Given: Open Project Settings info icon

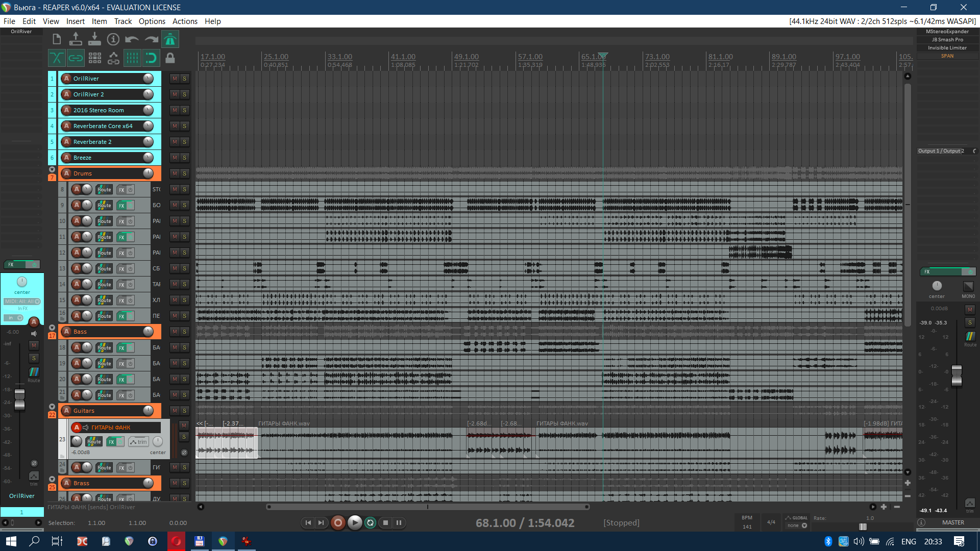Looking at the screenshot, I should [113, 39].
